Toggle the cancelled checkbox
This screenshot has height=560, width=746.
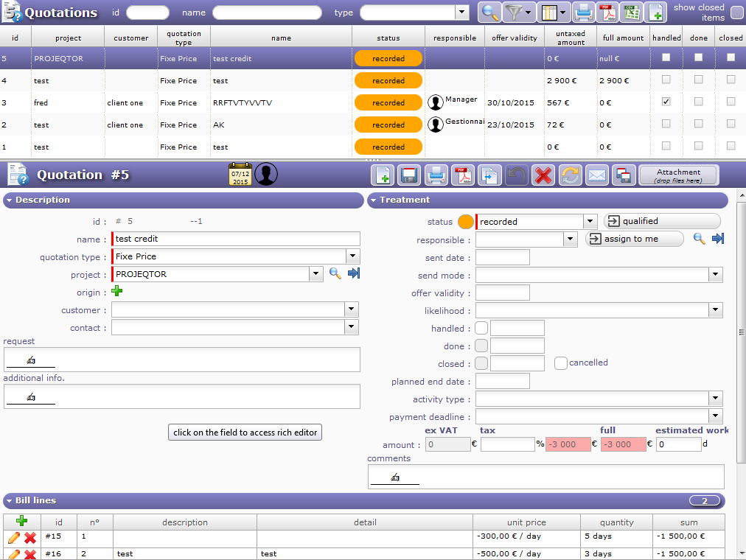pos(561,363)
